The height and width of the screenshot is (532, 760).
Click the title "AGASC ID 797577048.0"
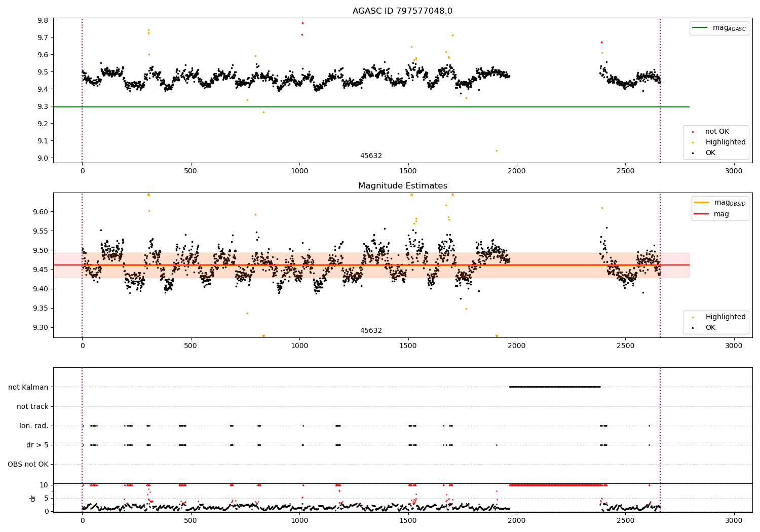pyautogui.click(x=402, y=11)
